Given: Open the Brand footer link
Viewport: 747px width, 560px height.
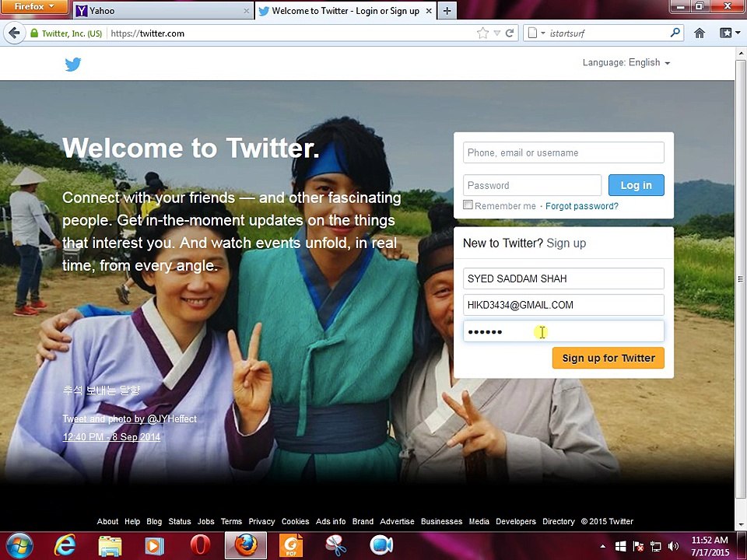Looking at the screenshot, I should point(363,521).
